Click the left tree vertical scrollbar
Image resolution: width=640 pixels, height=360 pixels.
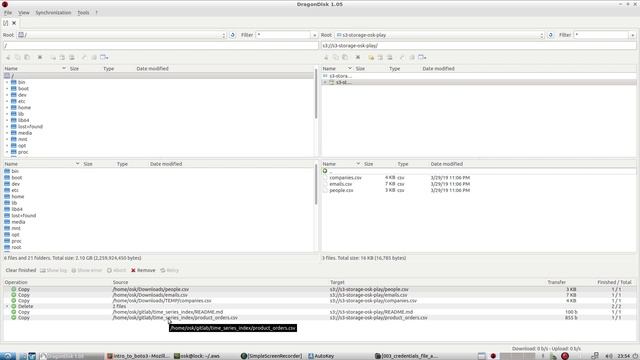tap(316, 94)
